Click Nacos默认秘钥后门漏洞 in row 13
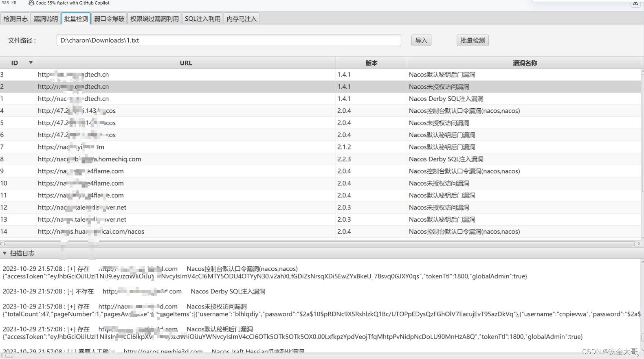The width and height of the screenshot is (644, 359). (442, 220)
